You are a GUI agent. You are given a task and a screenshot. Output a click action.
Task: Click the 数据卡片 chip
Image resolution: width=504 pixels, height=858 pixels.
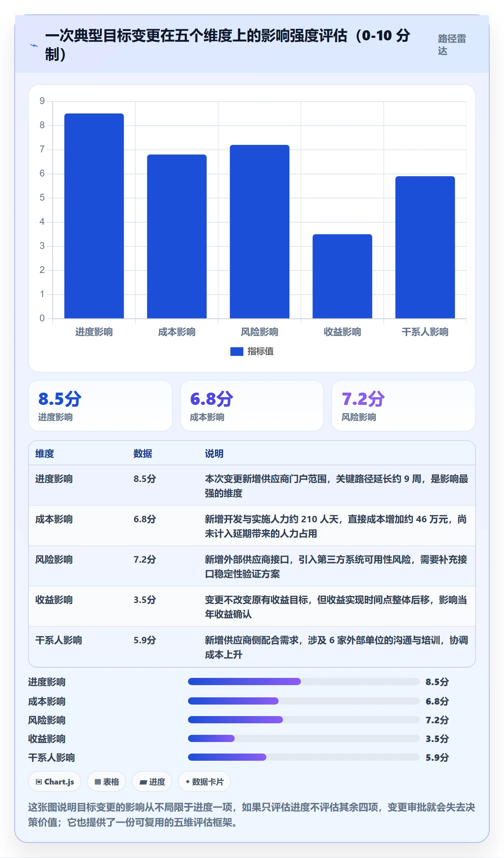[204, 782]
